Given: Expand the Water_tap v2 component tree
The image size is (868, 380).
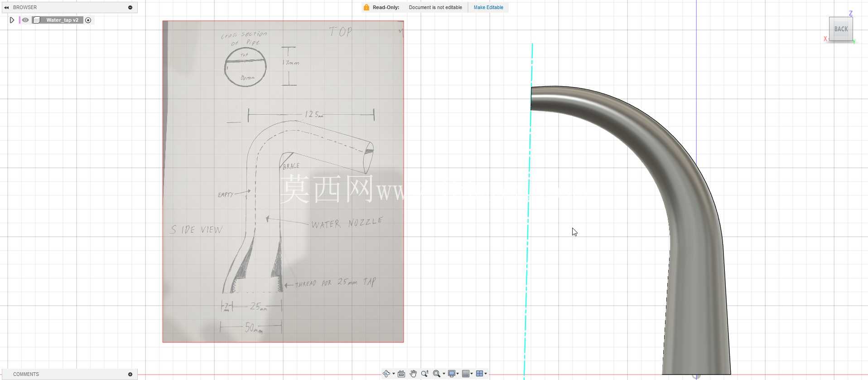Looking at the screenshot, I should point(12,20).
